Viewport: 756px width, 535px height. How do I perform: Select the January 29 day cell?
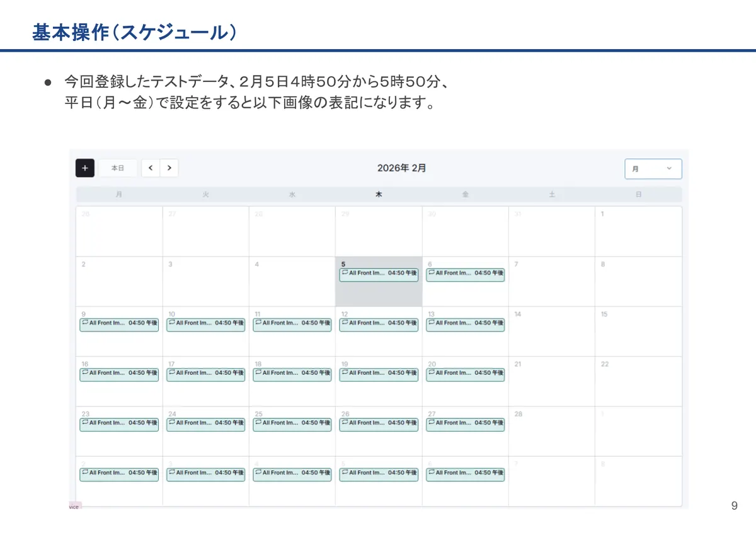(379, 231)
